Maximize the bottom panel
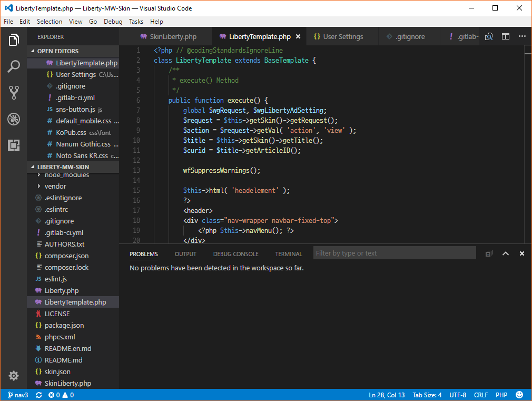Viewport: 532px width, 401px height. [506, 253]
